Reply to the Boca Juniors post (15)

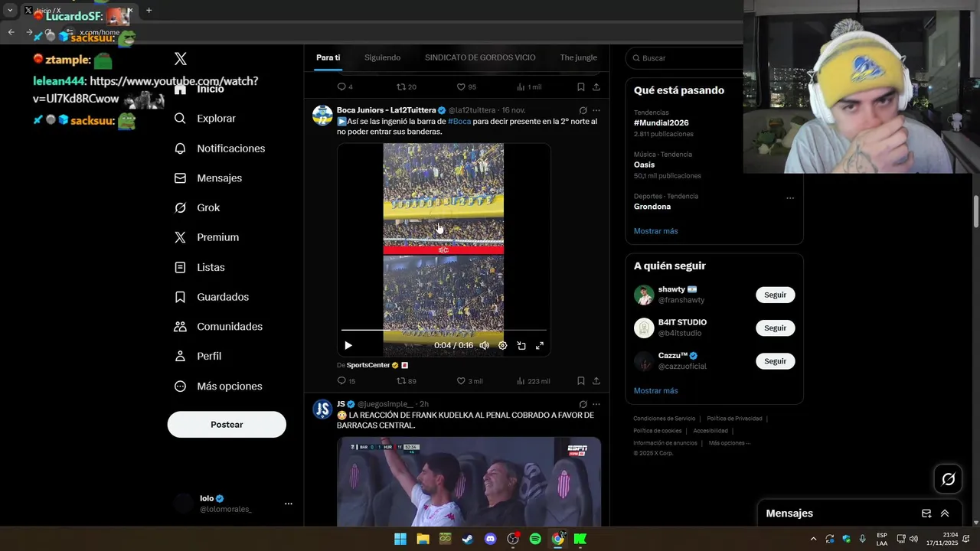point(346,381)
